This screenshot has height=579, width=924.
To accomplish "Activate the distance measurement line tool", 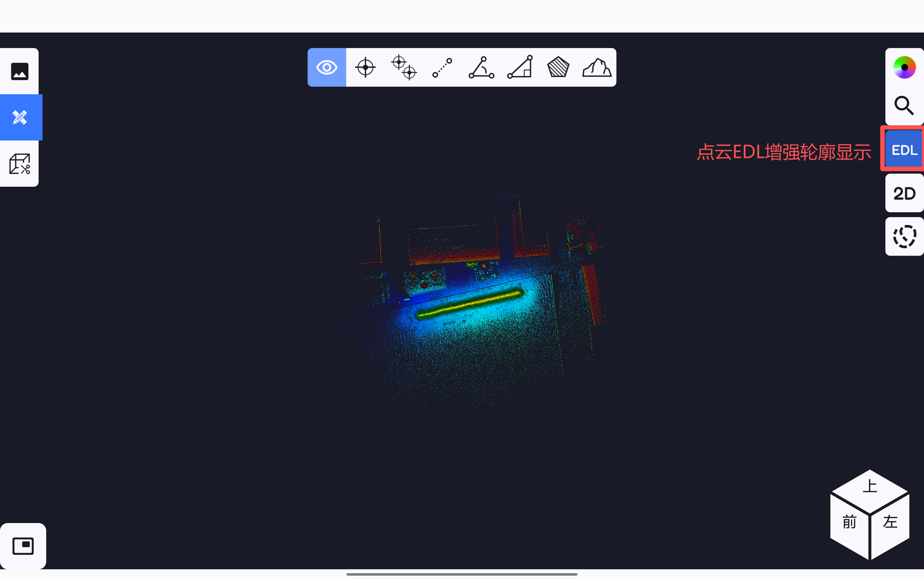I will [x=442, y=68].
